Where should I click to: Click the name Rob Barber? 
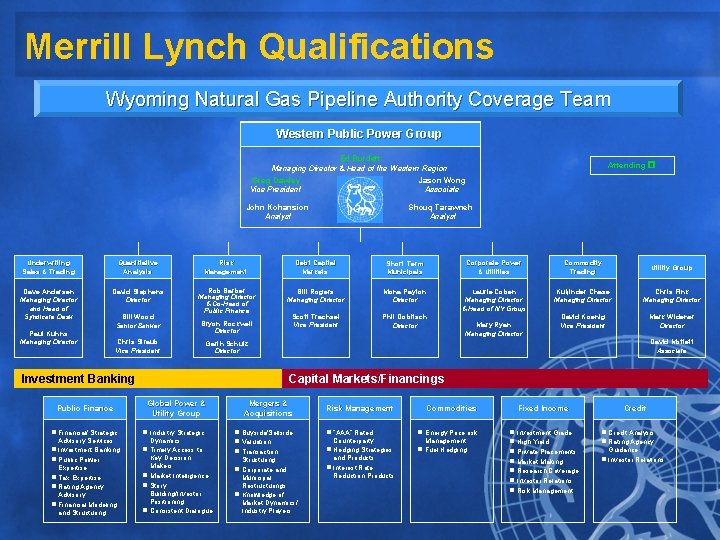[x=227, y=291]
